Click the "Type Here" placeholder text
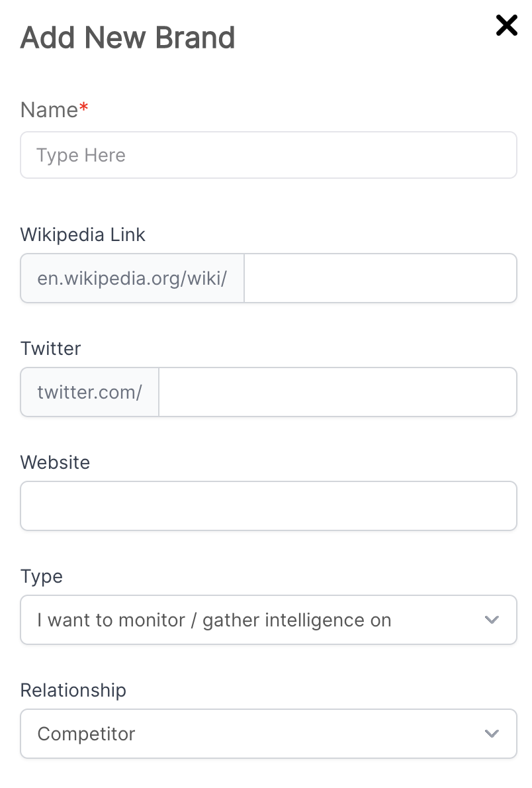Screen dimensions: 532x788 tap(81, 155)
